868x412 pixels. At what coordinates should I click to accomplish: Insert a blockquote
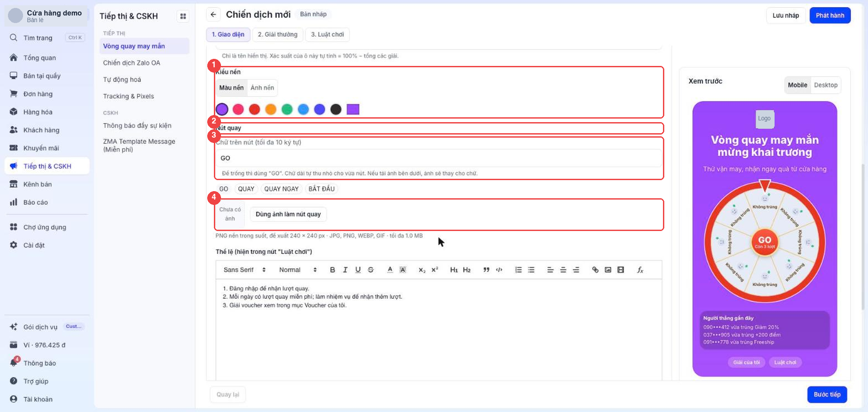(x=486, y=270)
